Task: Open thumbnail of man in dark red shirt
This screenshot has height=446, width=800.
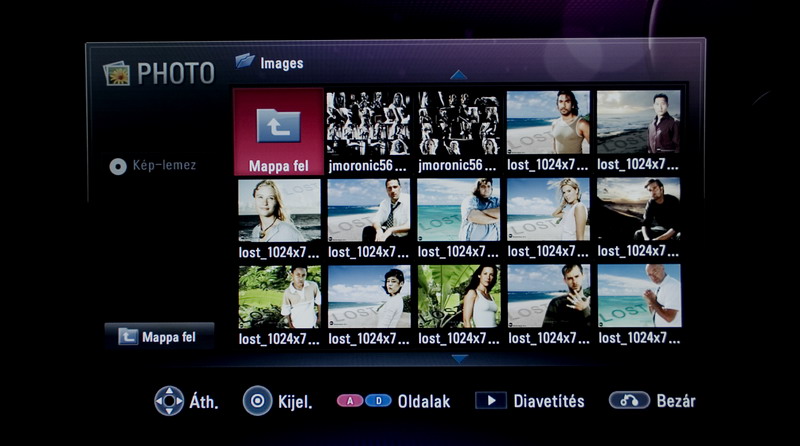Action: pyautogui.click(x=638, y=122)
